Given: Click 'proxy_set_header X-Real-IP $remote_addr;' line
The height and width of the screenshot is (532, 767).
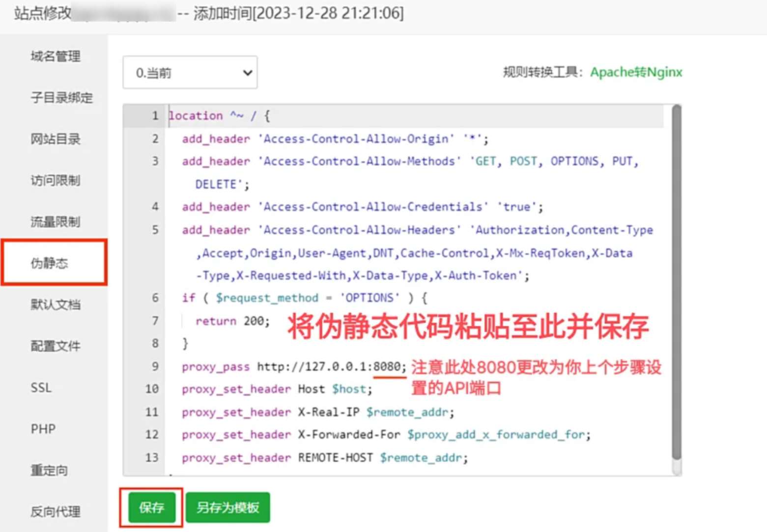Looking at the screenshot, I should (x=317, y=412).
